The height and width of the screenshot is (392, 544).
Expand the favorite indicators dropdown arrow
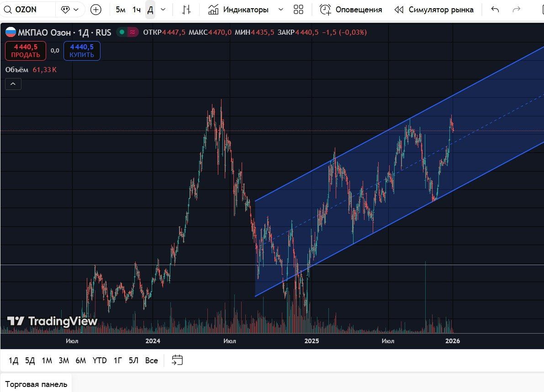[280, 10]
